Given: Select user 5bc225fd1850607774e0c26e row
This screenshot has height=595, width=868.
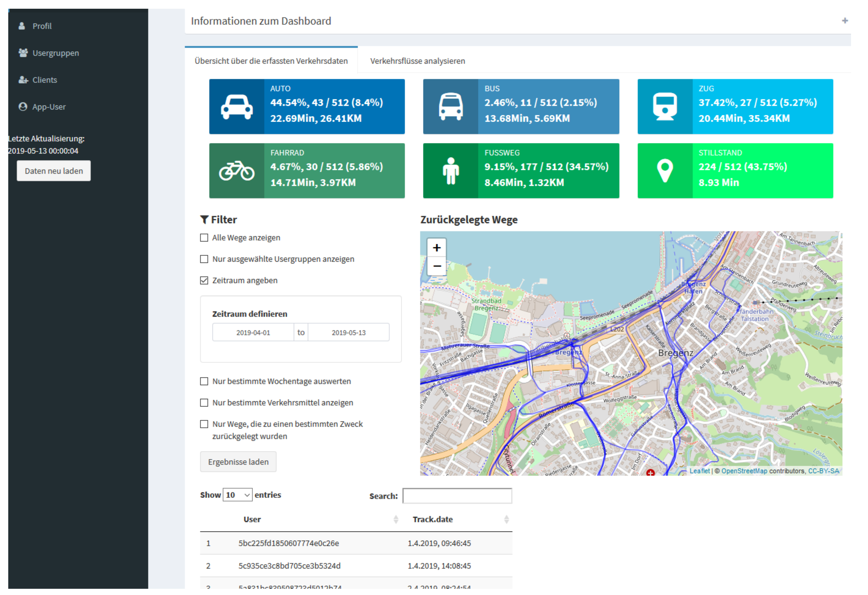Looking at the screenshot, I should coord(356,543).
